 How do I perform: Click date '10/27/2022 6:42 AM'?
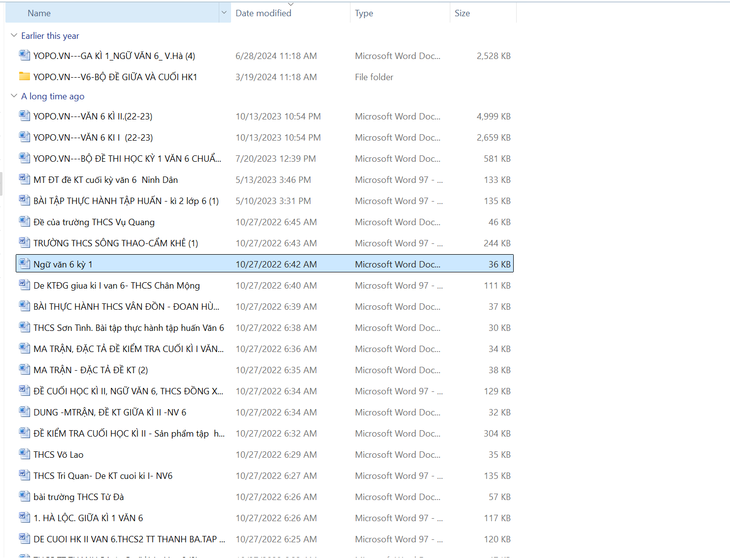[x=276, y=265]
